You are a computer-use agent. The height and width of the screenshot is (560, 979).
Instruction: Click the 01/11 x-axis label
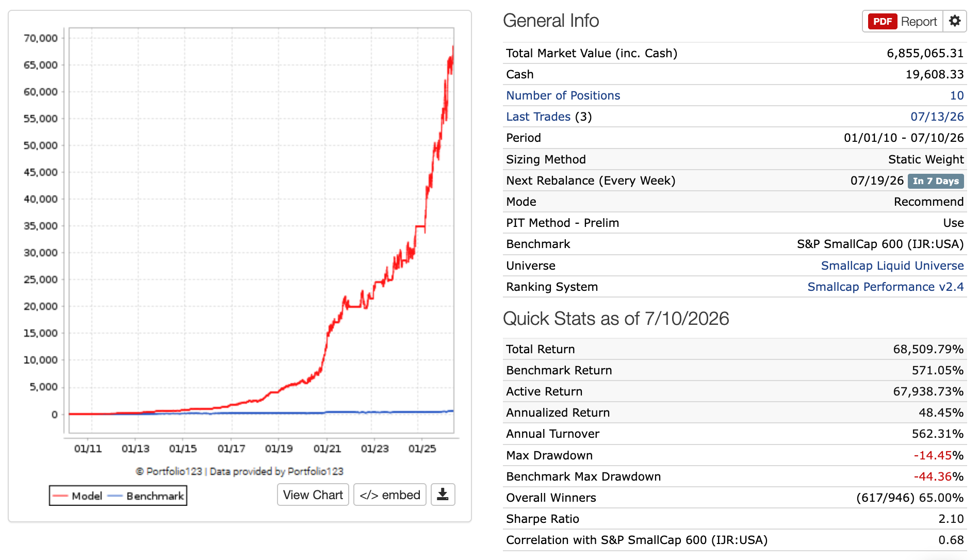(88, 449)
